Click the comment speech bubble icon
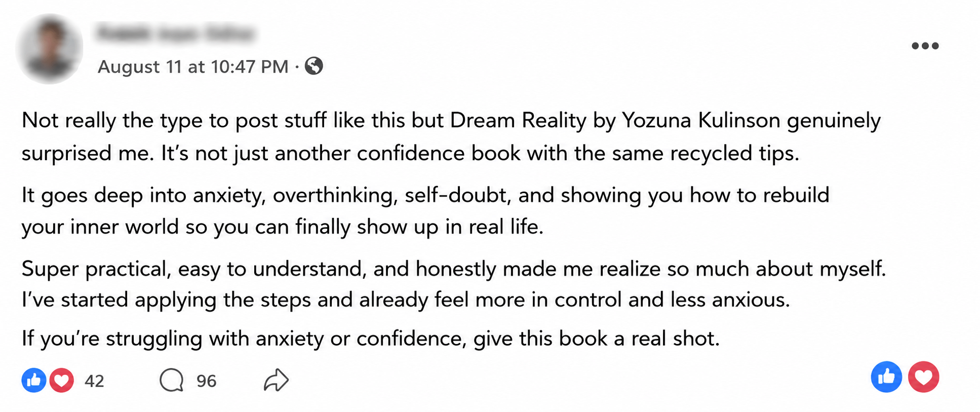The height and width of the screenshot is (412, 980). pyautogui.click(x=172, y=380)
